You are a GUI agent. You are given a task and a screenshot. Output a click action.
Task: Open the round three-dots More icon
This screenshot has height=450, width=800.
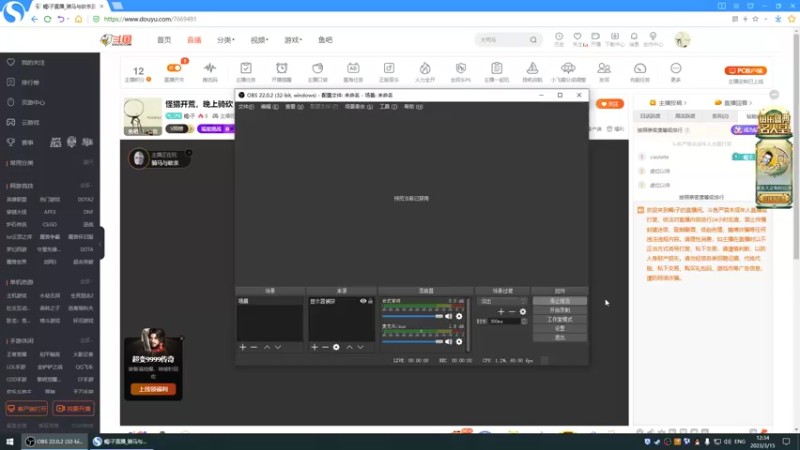676,68
